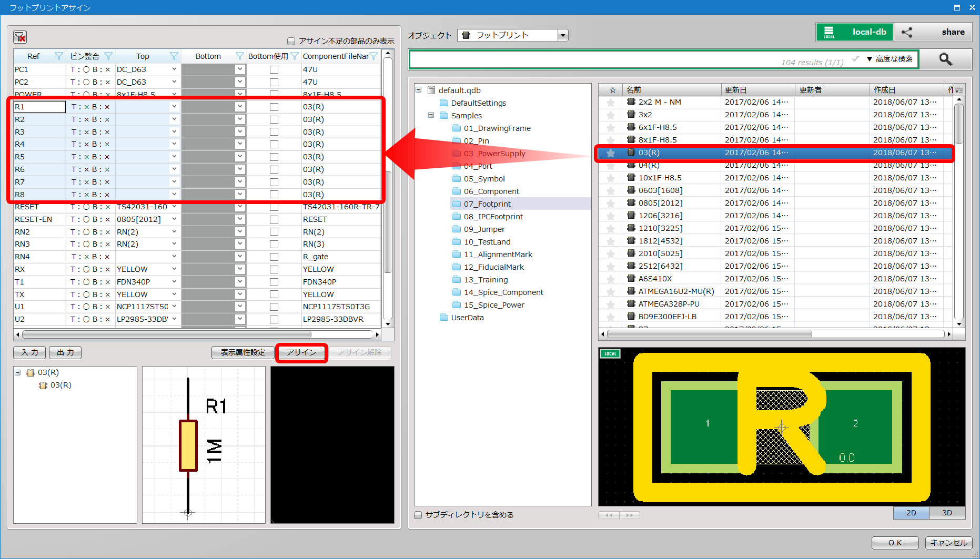The image size is (980, 559).
Task: Enable the アサイン不足の部品のみ表示 checkbox
Action: point(291,41)
